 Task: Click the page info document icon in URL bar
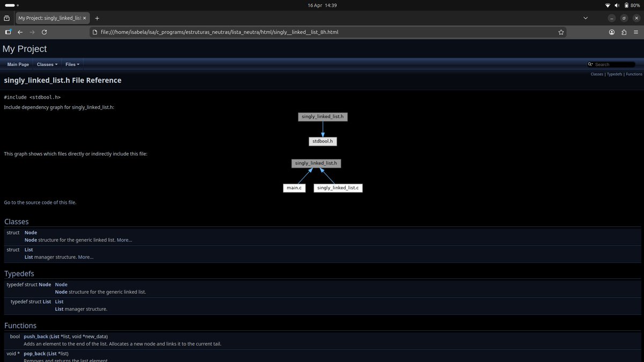[96, 32]
